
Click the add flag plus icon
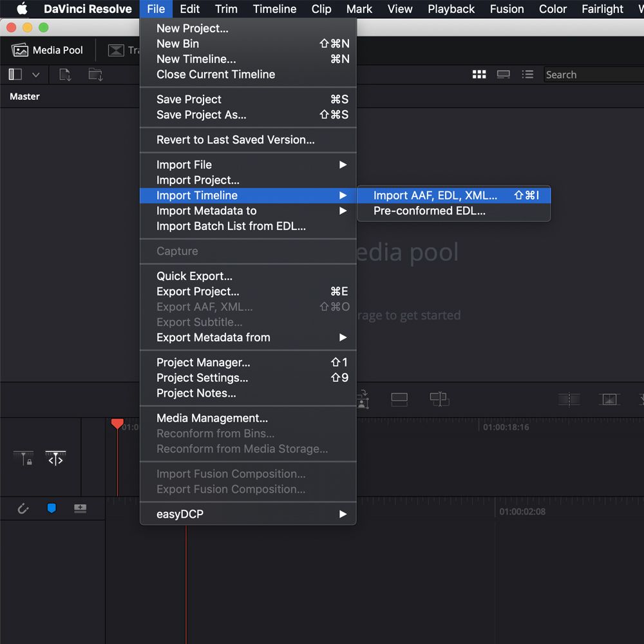(80, 509)
